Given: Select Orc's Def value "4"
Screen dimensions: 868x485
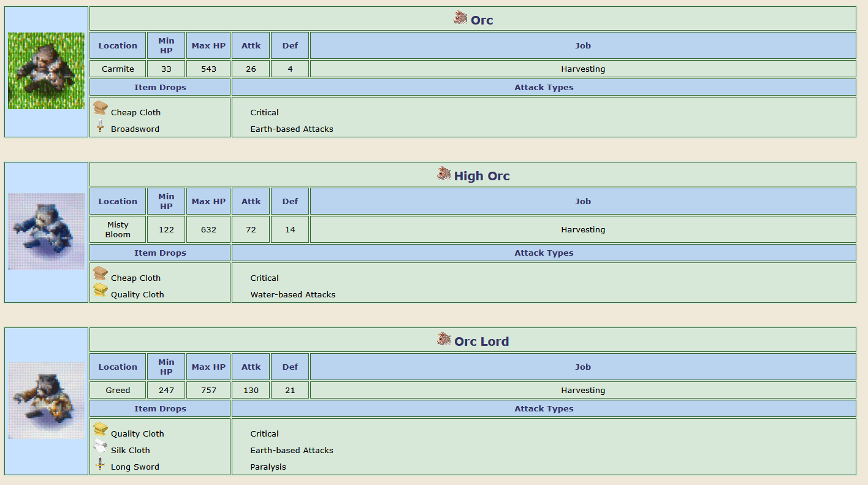Looking at the screenshot, I should tap(290, 69).
